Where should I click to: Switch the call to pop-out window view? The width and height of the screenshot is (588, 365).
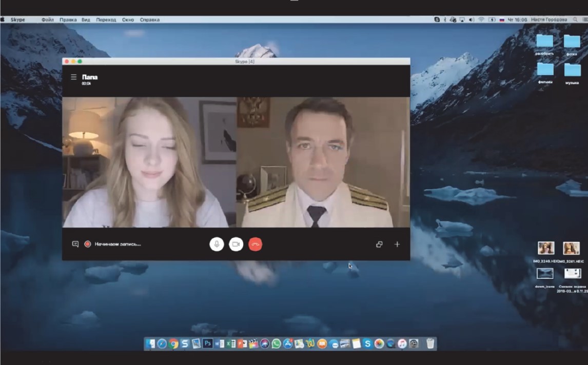click(x=379, y=245)
